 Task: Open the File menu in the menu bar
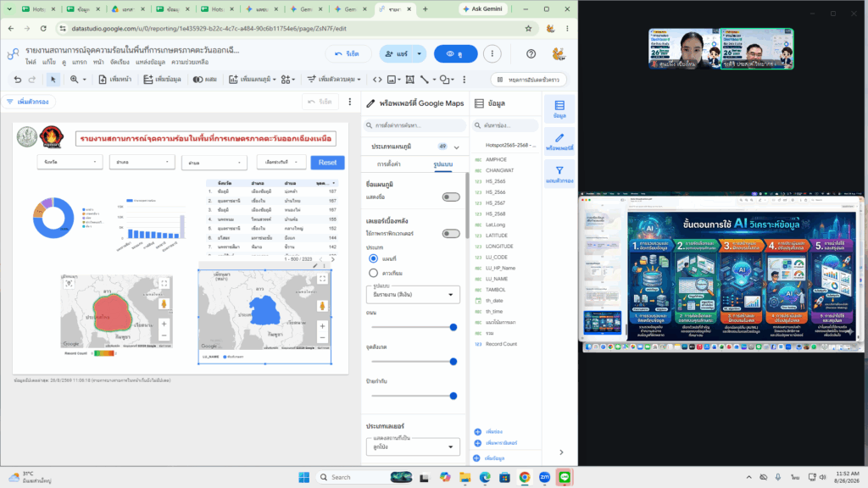(x=31, y=62)
